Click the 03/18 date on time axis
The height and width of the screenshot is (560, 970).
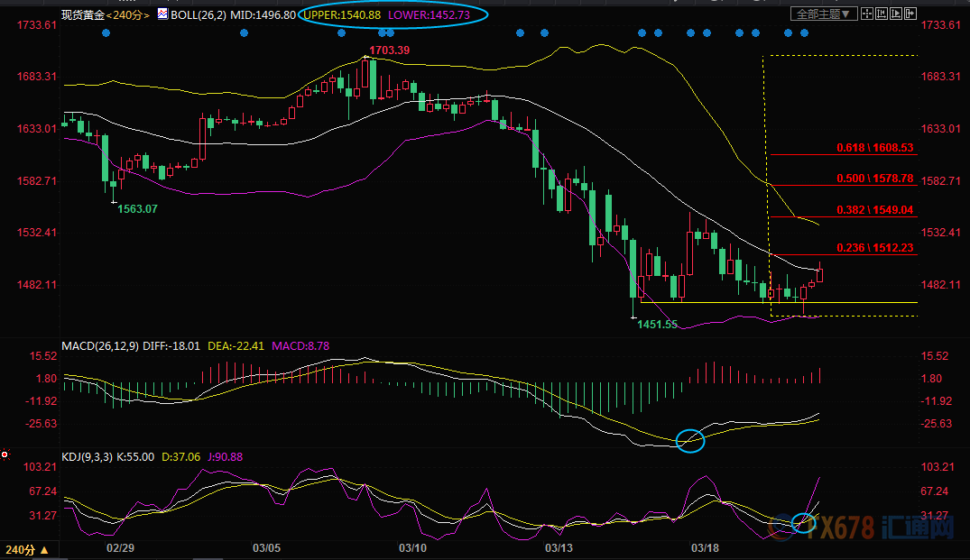pos(704,548)
